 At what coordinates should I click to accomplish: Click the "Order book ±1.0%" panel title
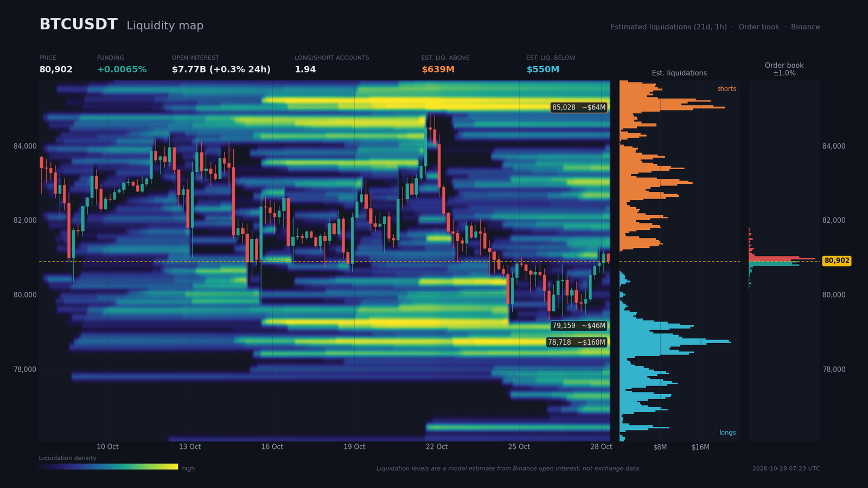tap(784, 69)
